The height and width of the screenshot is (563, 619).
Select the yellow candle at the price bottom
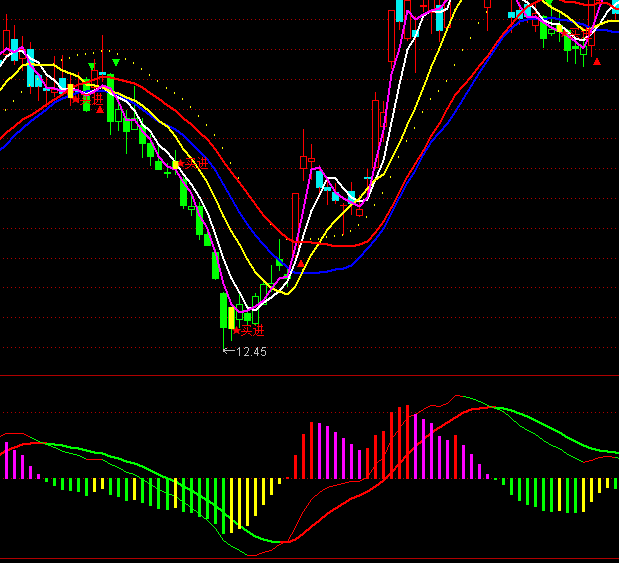click(232, 318)
